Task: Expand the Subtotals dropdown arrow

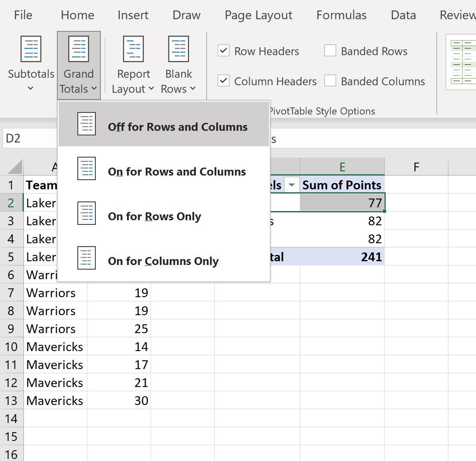Action: [x=31, y=89]
